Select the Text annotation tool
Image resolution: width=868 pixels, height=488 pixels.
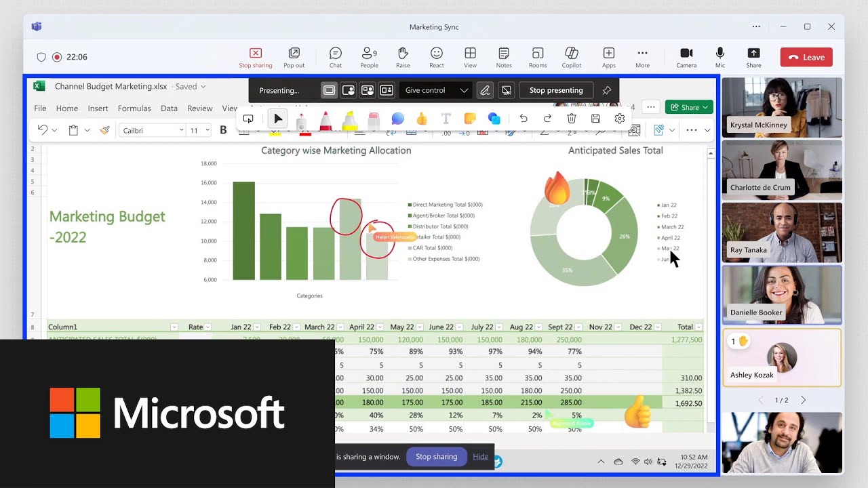pyautogui.click(x=446, y=119)
